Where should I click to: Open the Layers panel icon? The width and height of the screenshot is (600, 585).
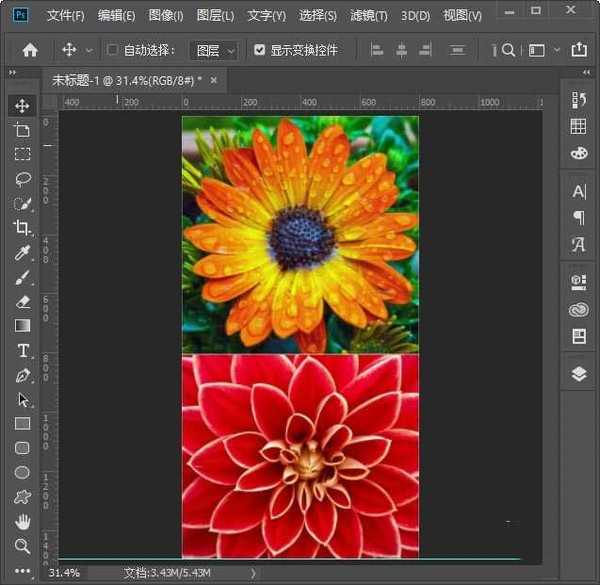pyautogui.click(x=578, y=373)
